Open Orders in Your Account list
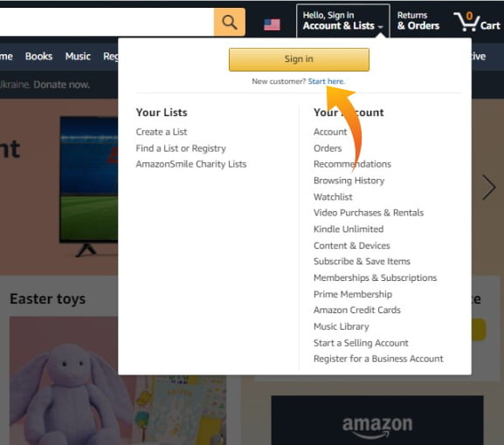This screenshot has width=504, height=445. [328, 148]
